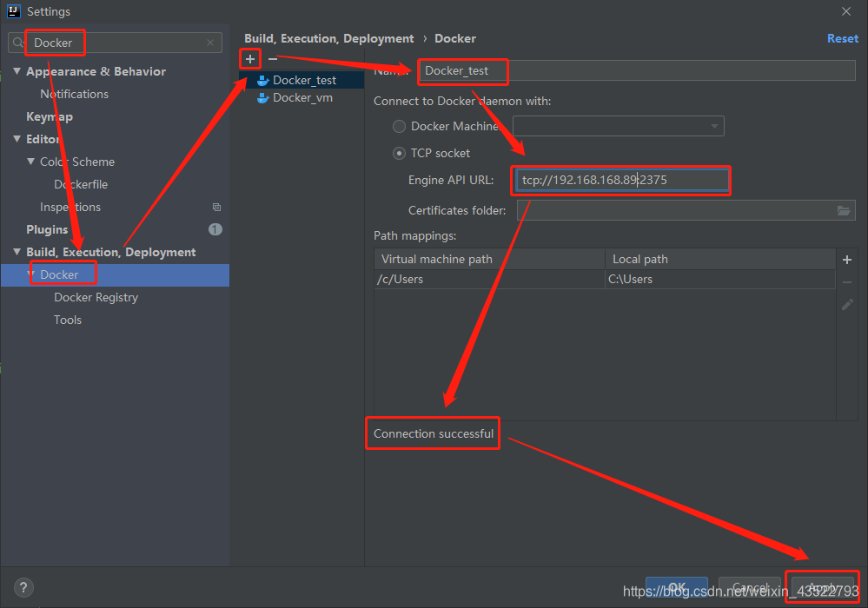
Task: Click the search magnifier icon
Action: point(18,43)
